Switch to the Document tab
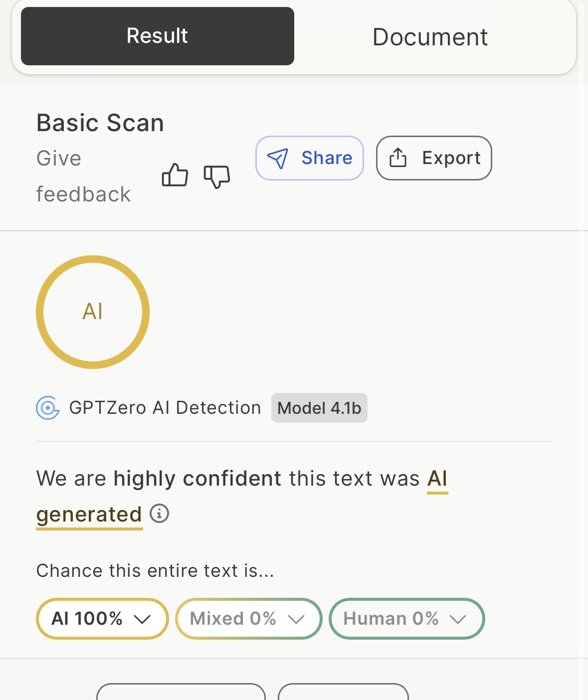 tap(430, 37)
